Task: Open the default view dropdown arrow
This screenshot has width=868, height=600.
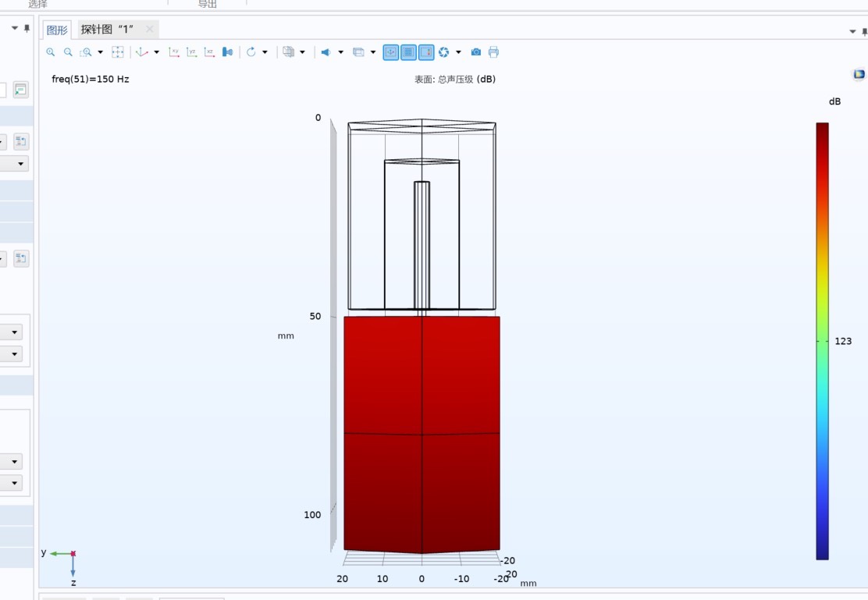Action: click(157, 52)
